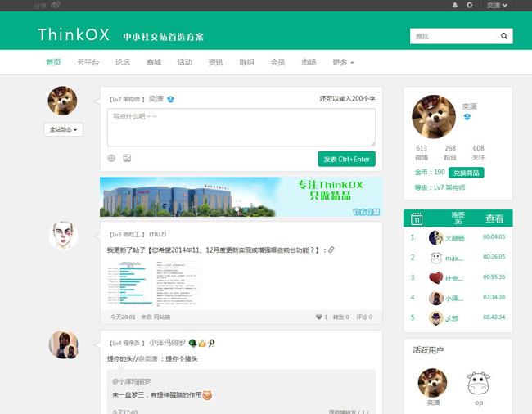Open the 小泽玛丽罗 username link

pyautogui.click(x=167, y=343)
